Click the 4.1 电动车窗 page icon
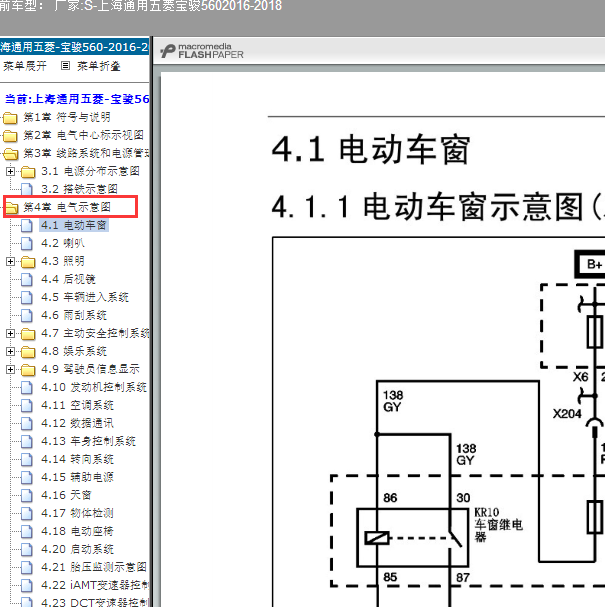The height and width of the screenshot is (607, 605). pyautogui.click(x=27, y=225)
